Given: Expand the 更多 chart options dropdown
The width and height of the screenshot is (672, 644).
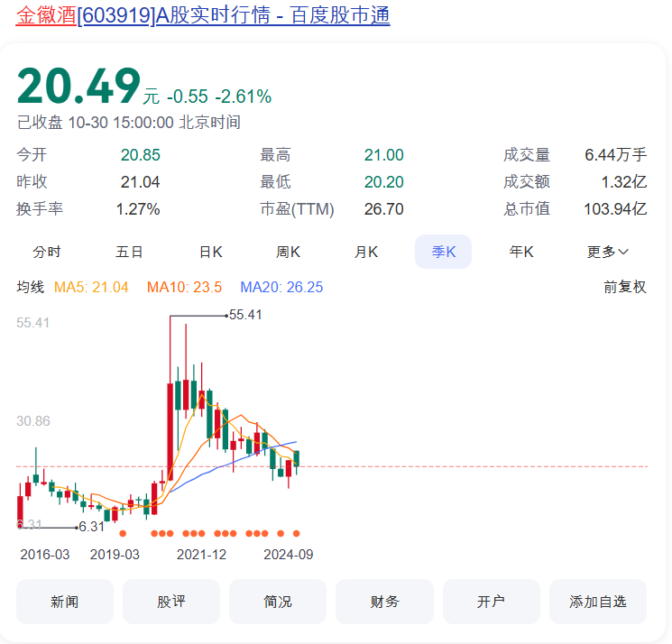Looking at the screenshot, I should (607, 252).
